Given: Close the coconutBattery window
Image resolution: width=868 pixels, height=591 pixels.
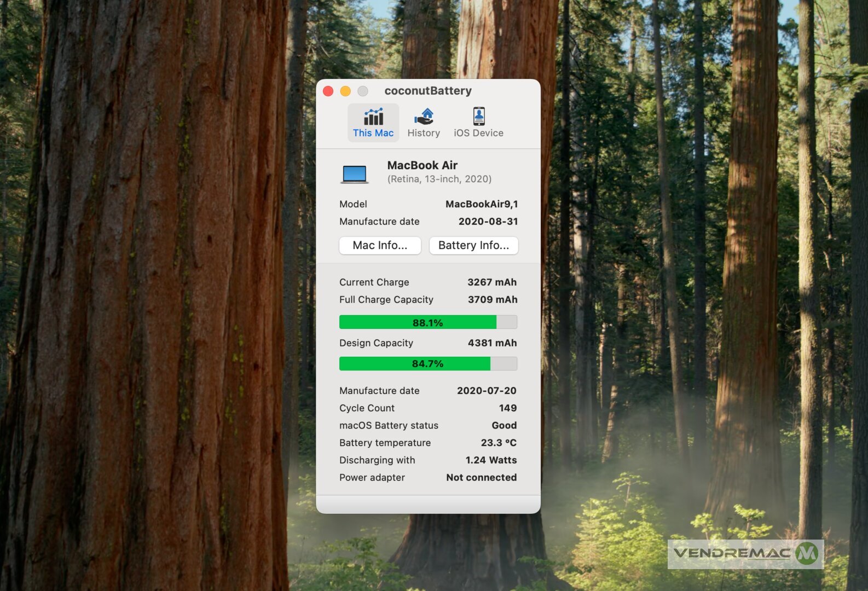Looking at the screenshot, I should [x=328, y=91].
